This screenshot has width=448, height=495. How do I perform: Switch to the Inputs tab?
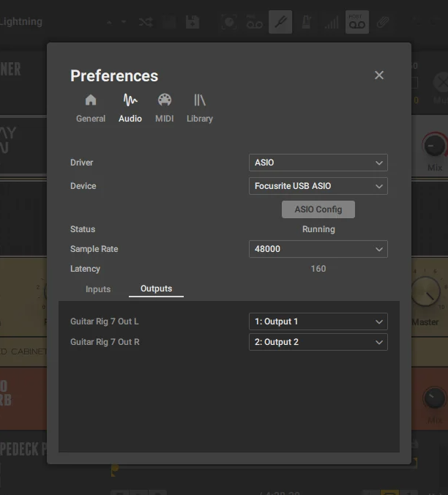98,289
